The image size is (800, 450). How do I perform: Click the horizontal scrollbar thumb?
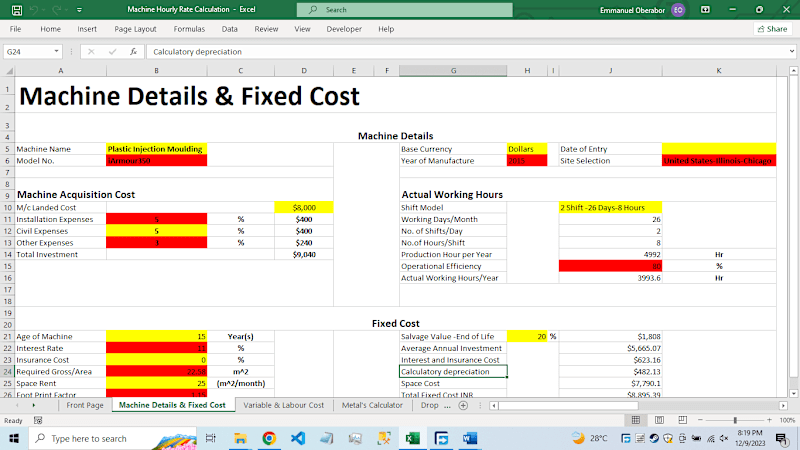pyautogui.click(x=568, y=406)
